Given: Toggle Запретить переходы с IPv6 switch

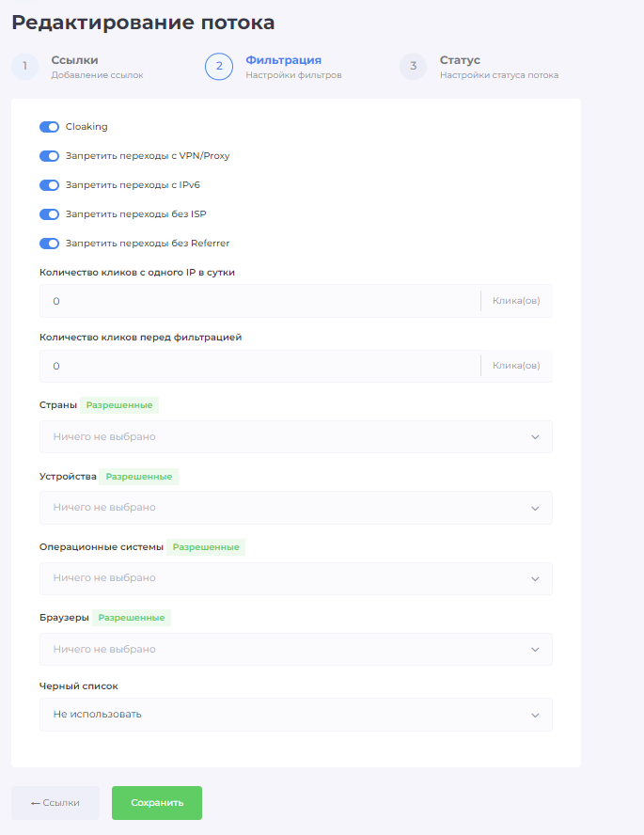Looking at the screenshot, I should (x=50, y=185).
